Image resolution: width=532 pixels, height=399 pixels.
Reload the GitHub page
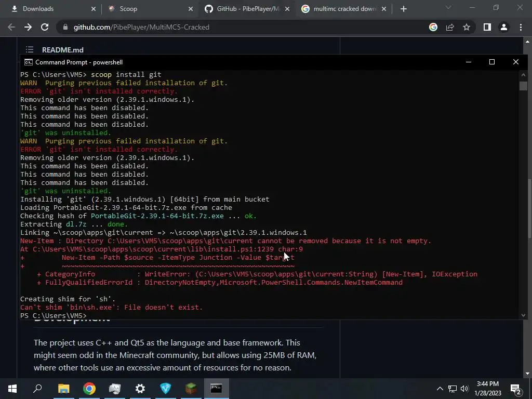(45, 27)
